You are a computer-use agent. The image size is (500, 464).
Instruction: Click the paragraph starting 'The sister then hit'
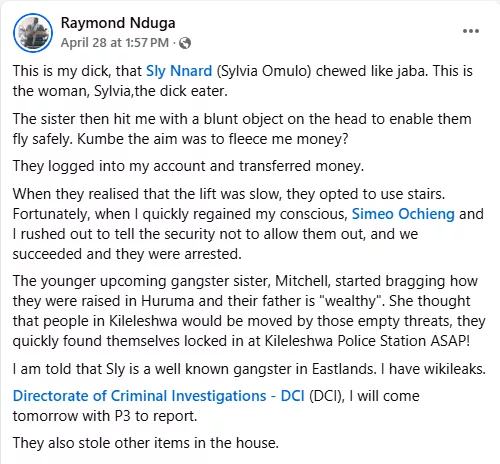pyautogui.click(x=242, y=129)
